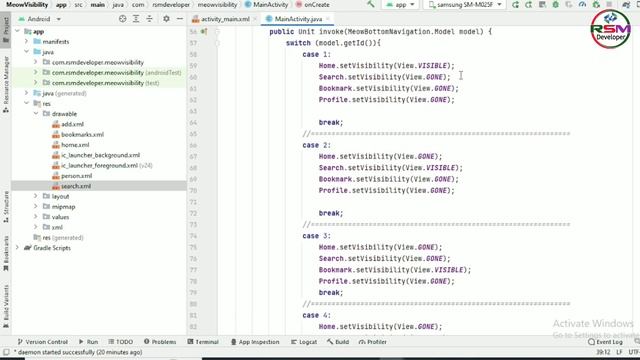Click the Run app icon in toolbar
Image resolution: width=640 pixels, height=360 pixels.
(515, 4)
